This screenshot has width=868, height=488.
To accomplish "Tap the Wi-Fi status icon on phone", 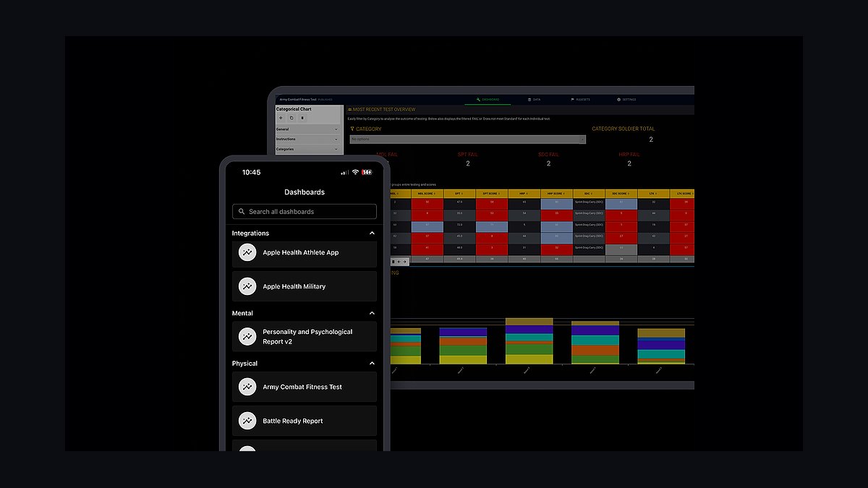I will (355, 172).
